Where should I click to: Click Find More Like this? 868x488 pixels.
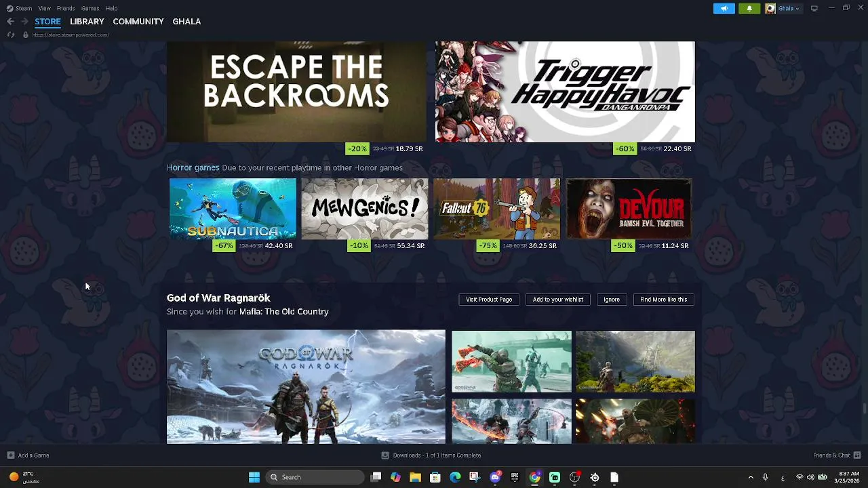(x=664, y=300)
